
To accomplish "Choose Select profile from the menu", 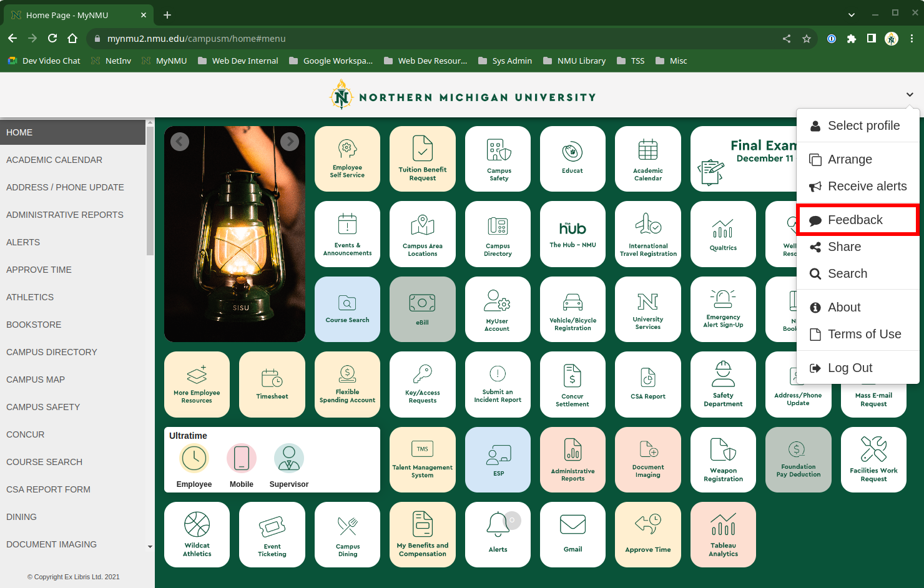I will pyautogui.click(x=858, y=125).
